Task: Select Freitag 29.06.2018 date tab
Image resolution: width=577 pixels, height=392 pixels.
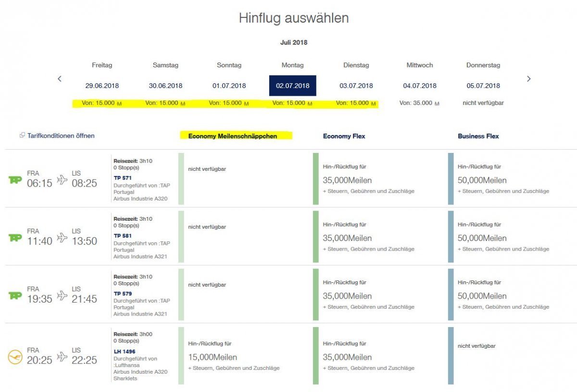Action: click(102, 86)
